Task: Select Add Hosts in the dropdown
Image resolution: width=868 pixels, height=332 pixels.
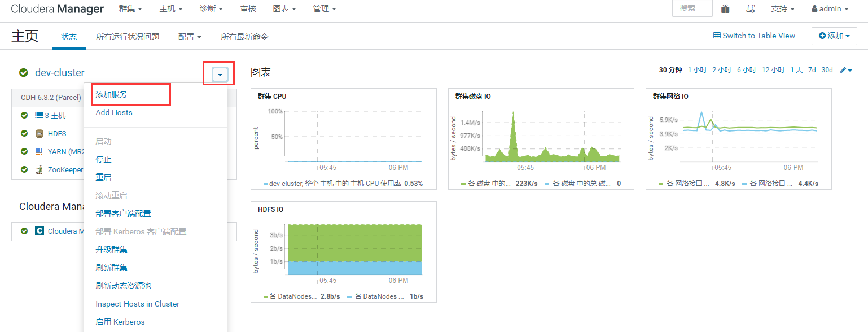Action: [x=114, y=112]
